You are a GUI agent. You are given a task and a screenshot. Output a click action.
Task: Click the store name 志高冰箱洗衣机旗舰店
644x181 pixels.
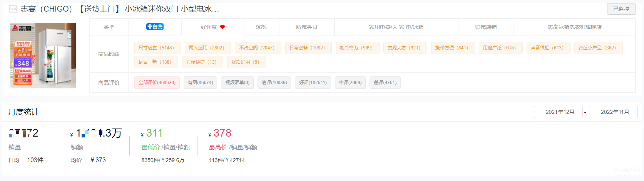(574, 27)
